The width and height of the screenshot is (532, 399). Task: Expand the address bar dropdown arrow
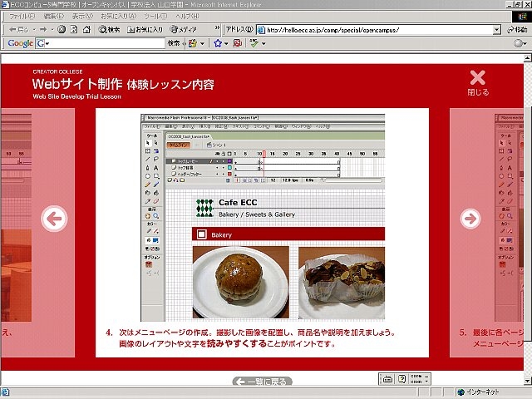click(496, 30)
